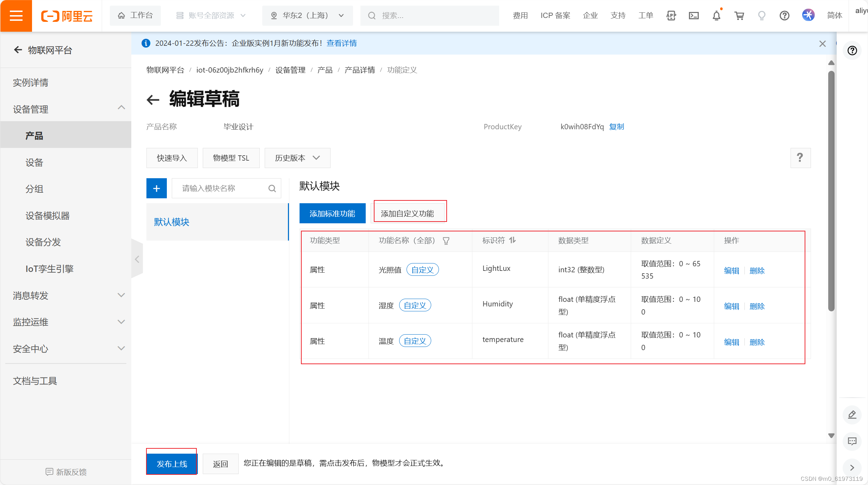The height and width of the screenshot is (485, 868).
Task: Click the notification bell icon
Action: [716, 16]
